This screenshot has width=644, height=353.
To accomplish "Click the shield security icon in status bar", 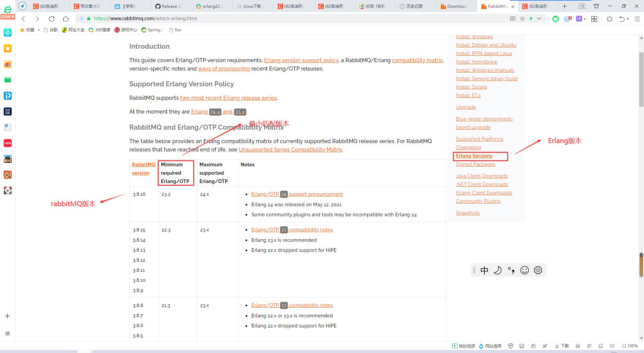I will coord(511,346).
